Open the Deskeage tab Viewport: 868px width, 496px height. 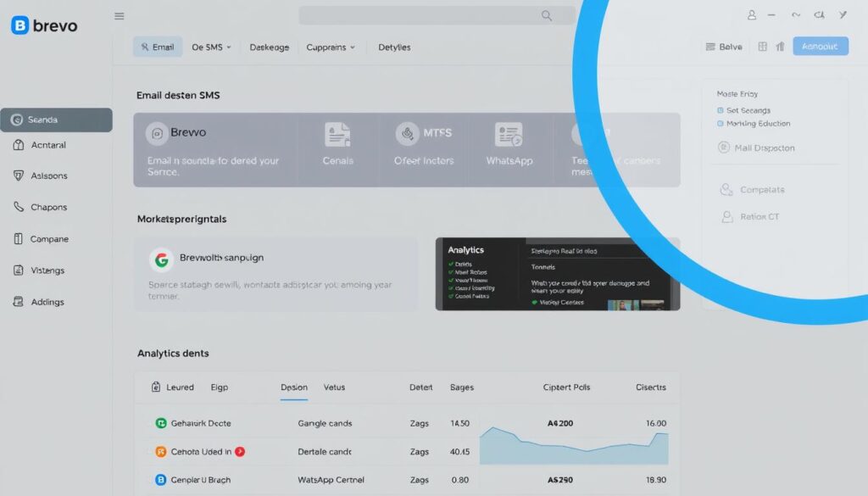(269, 47)
